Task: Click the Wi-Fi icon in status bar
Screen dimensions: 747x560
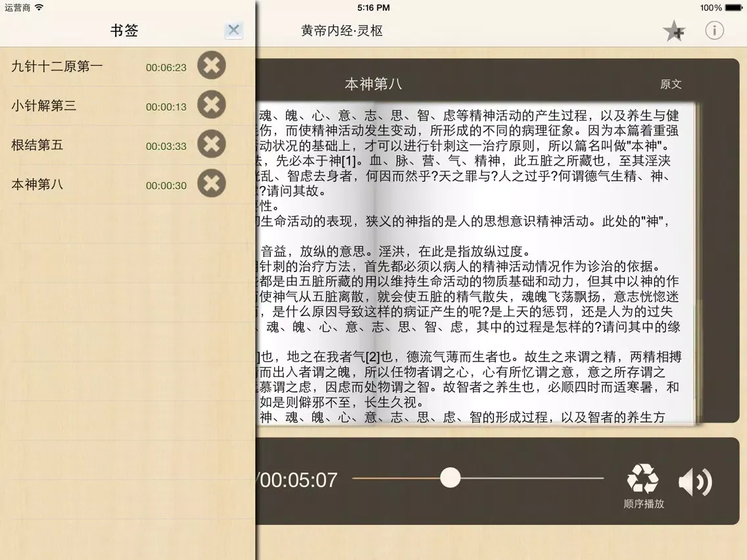Action: pyautogui.click(x=39, y=7)
